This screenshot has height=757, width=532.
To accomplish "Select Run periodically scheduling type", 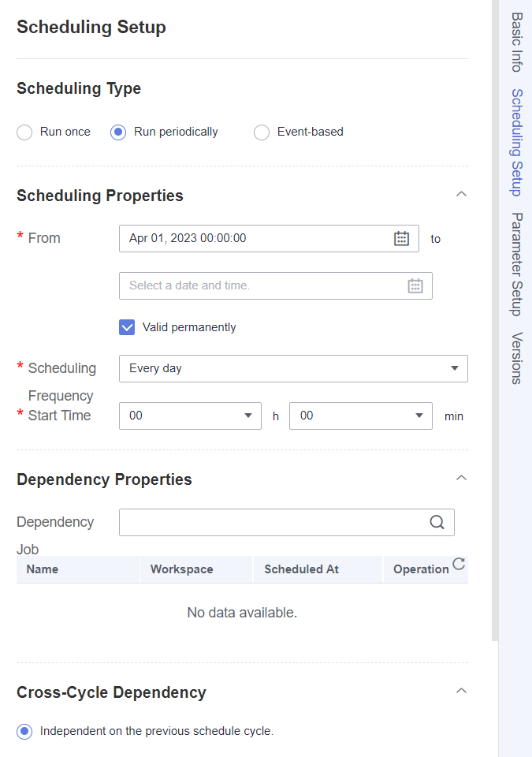I will pyautogui.click(x=118, y=132).
